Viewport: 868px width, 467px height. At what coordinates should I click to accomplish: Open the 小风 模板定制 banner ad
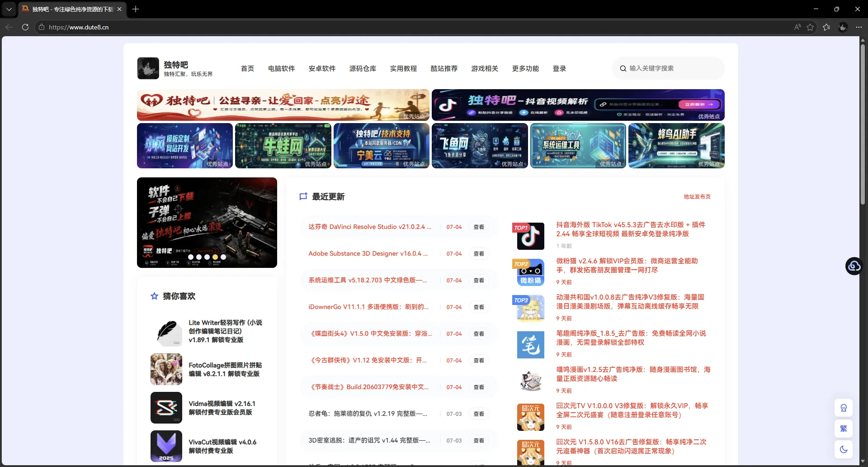(185, 146)
